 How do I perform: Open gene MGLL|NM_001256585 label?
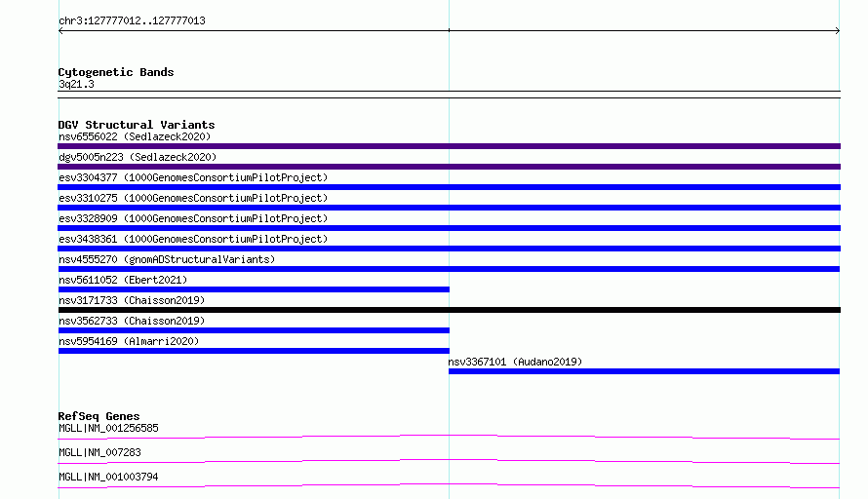[x=108, y=428]
